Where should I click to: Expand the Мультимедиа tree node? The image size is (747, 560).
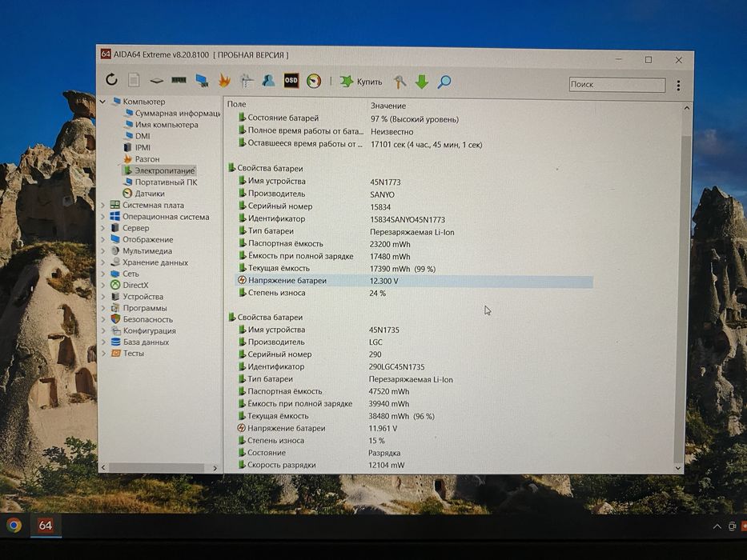[x=103, y=251]
